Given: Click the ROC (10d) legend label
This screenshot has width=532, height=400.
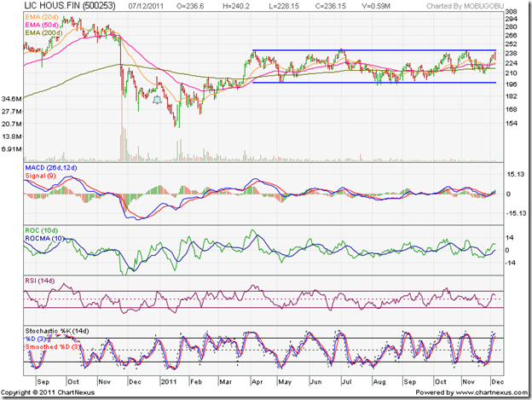Looking at the screenshot, I should [x=42, y=231].
